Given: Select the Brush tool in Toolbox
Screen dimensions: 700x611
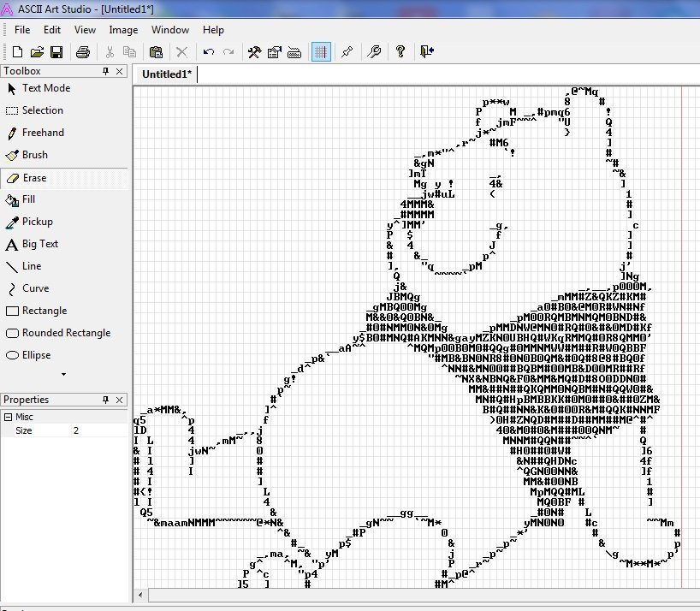Looking at the screenshot, I should 34,155.
